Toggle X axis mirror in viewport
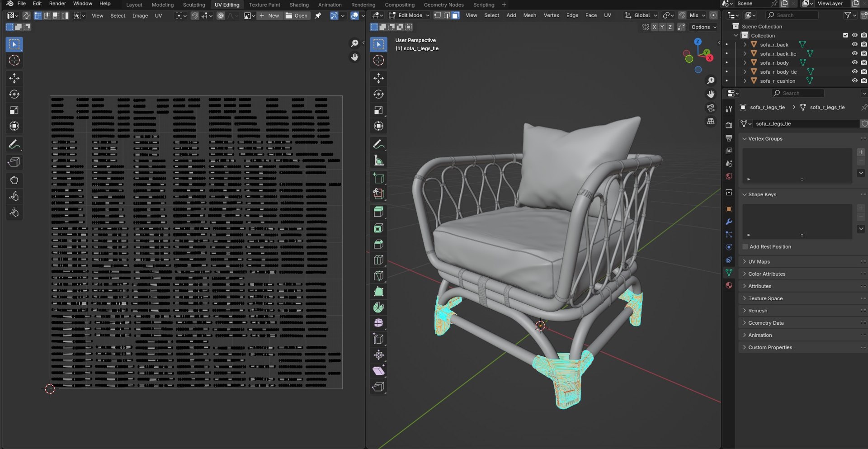Screen dimensions: 868x449 point(654,27)
